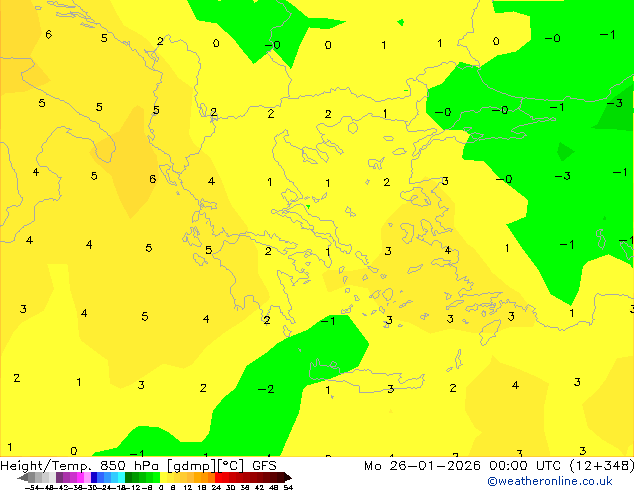The height and width of the screenshot is (490, 634).
Task: Click the cyan swatch on color scale
Action: pyautogui.click(x=121, y=477)
